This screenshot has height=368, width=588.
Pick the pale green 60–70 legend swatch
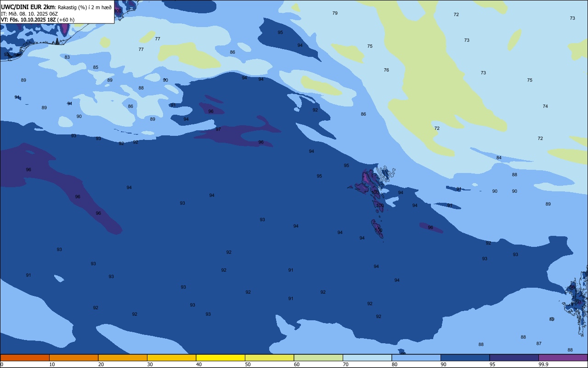coord(318,357)
